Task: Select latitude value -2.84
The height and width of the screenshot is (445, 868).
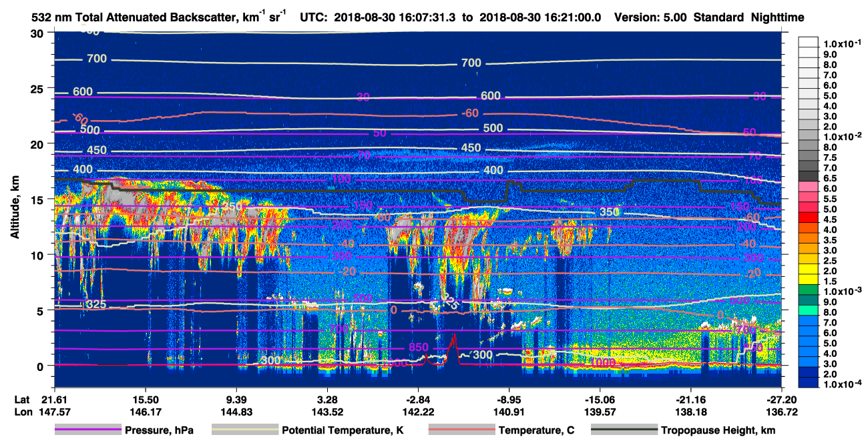Action: tap(418, 399)
